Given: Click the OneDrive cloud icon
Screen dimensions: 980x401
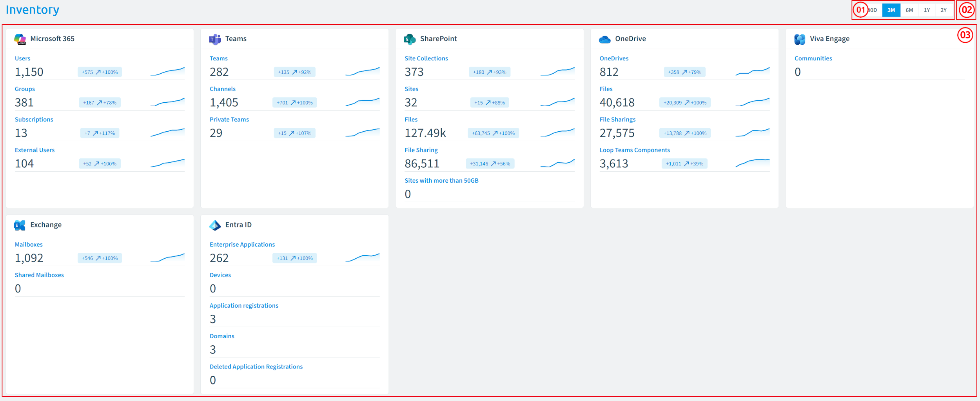Looking at the screenshot, I should [605, 39].
